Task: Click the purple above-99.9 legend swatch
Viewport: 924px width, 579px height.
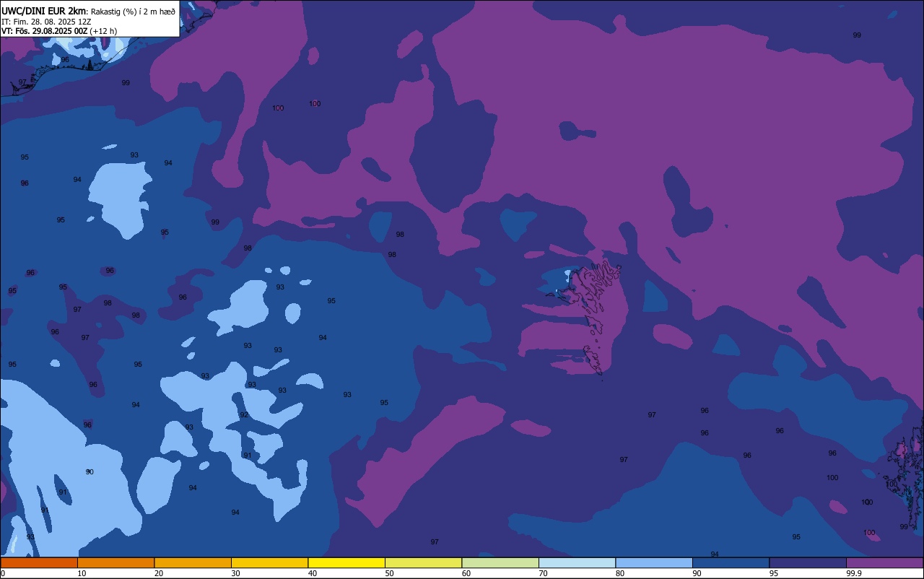Action: pos(884,562)
